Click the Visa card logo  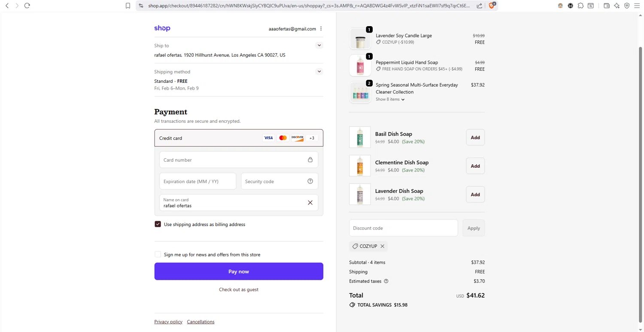(x=268, y=138)
